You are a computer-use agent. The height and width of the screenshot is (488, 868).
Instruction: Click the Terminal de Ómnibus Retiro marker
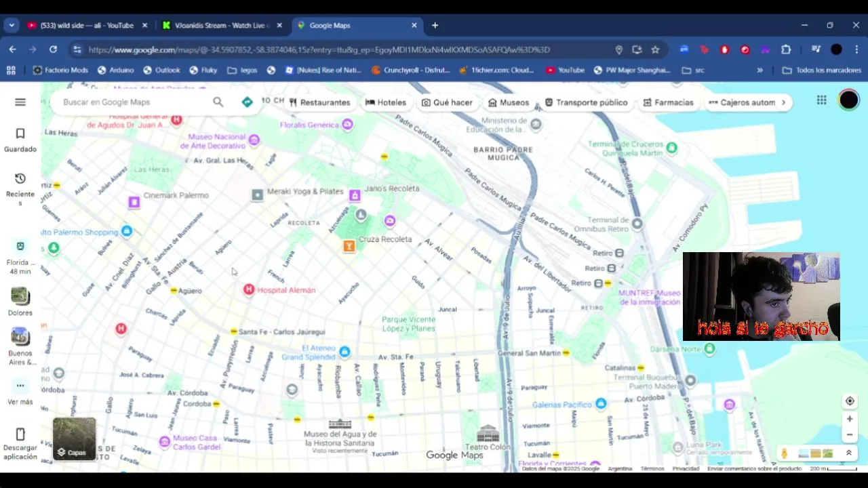pos(636,223)
